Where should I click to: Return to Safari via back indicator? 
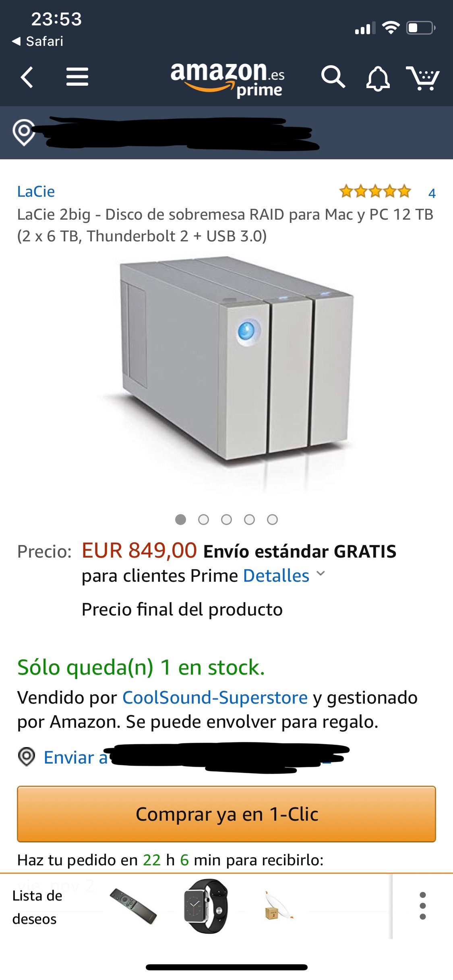[37, 41]
